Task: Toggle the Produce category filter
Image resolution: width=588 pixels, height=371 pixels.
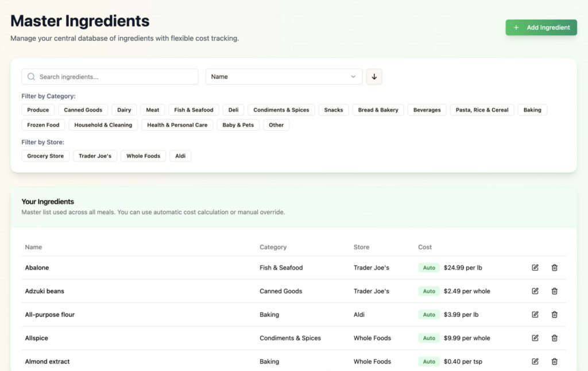Action: tap(38, 110)
